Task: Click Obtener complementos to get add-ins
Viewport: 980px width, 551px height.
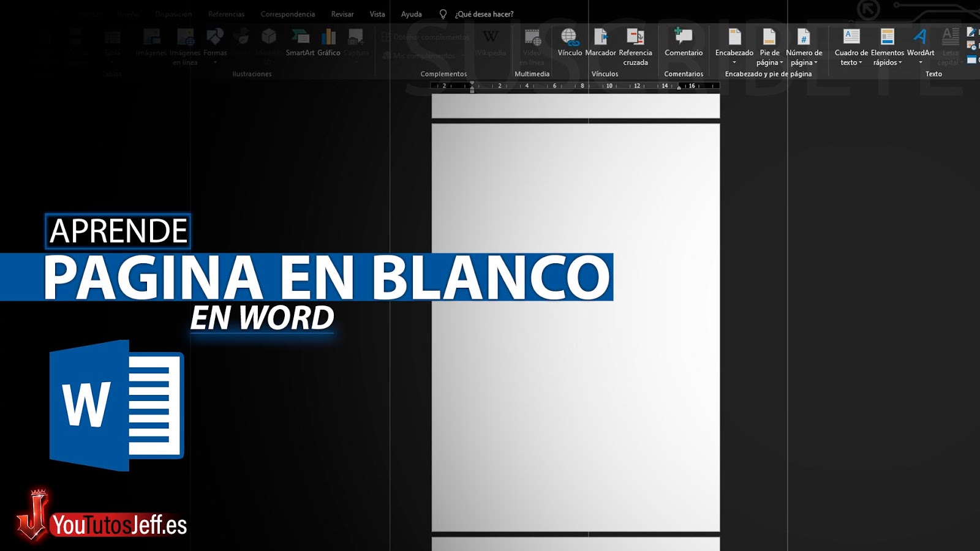Action: click(x=426, y=37)
